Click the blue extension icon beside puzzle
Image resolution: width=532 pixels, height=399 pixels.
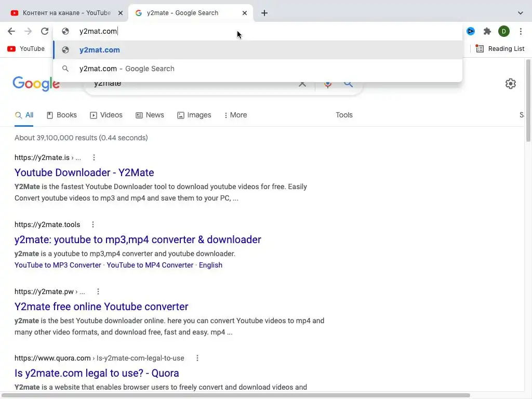[471, 31]
